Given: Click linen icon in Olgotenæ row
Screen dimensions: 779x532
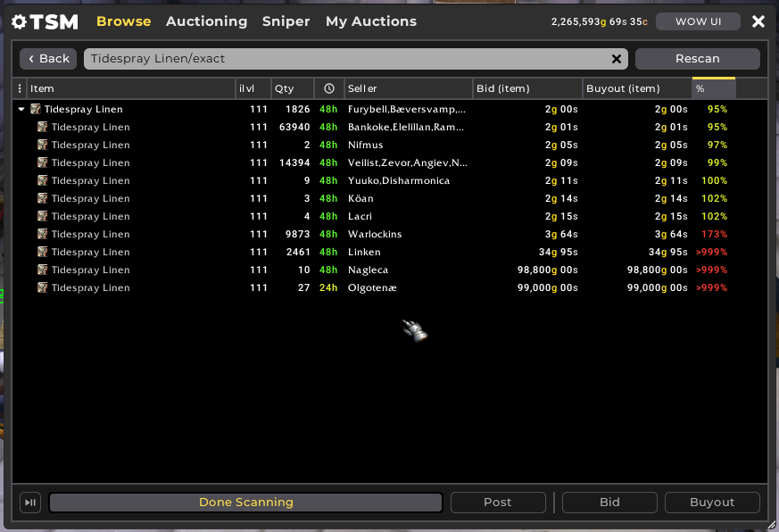Looking at the screenshot, I should point(42,288).
